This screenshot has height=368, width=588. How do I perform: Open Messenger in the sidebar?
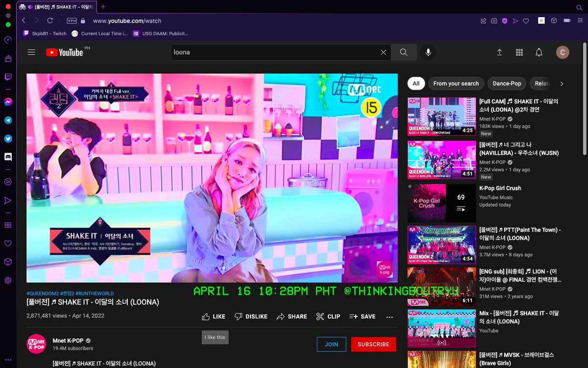[x=8, y=102]
